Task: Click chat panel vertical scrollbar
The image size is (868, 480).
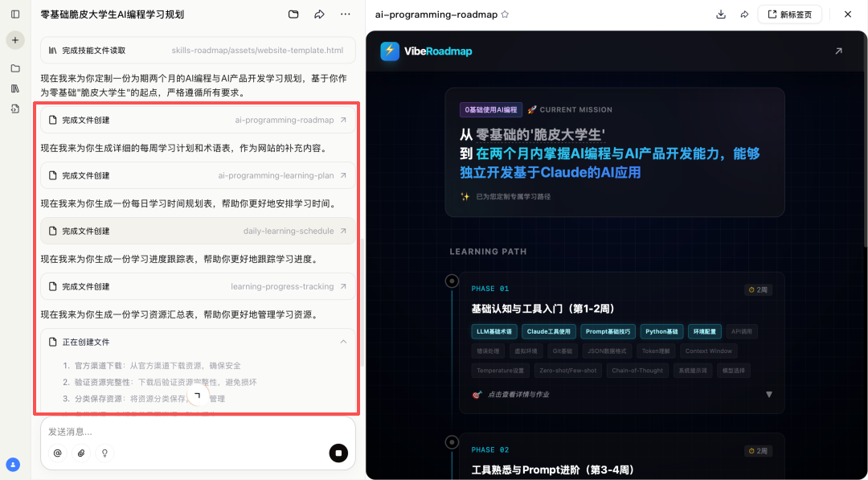Action: coord(362,302)
